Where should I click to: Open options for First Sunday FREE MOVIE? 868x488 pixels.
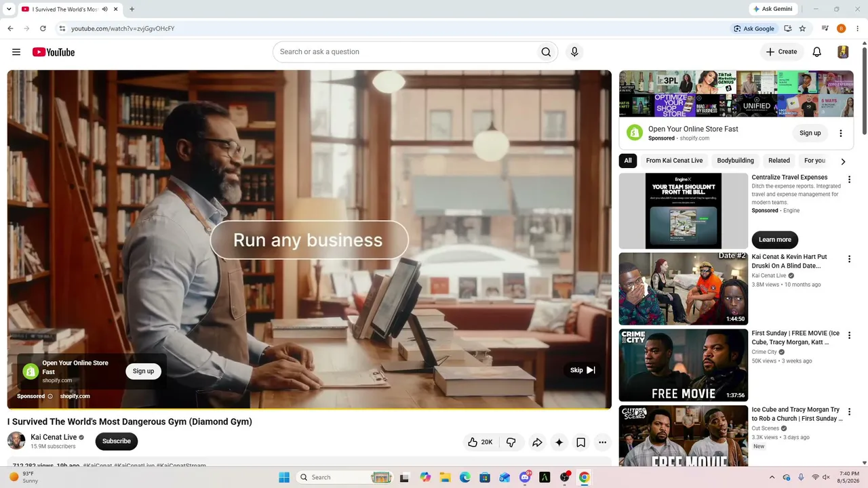[x=849, y=335]
